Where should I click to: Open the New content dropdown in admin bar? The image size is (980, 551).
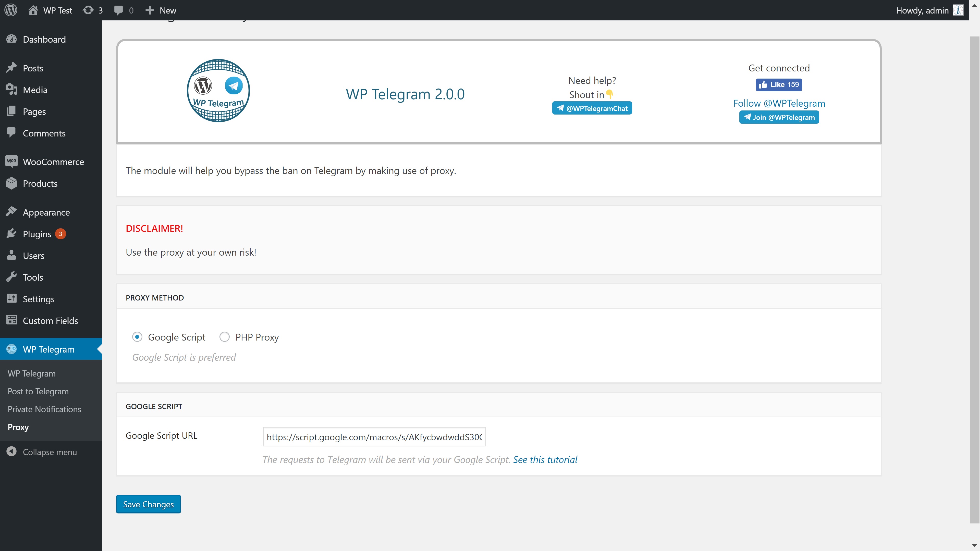point(161,10)
